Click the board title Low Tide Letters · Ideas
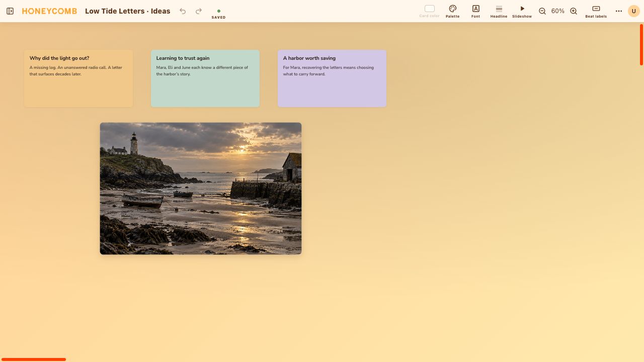This screenshot has width=644, height=362. click(x=128, y=11)
